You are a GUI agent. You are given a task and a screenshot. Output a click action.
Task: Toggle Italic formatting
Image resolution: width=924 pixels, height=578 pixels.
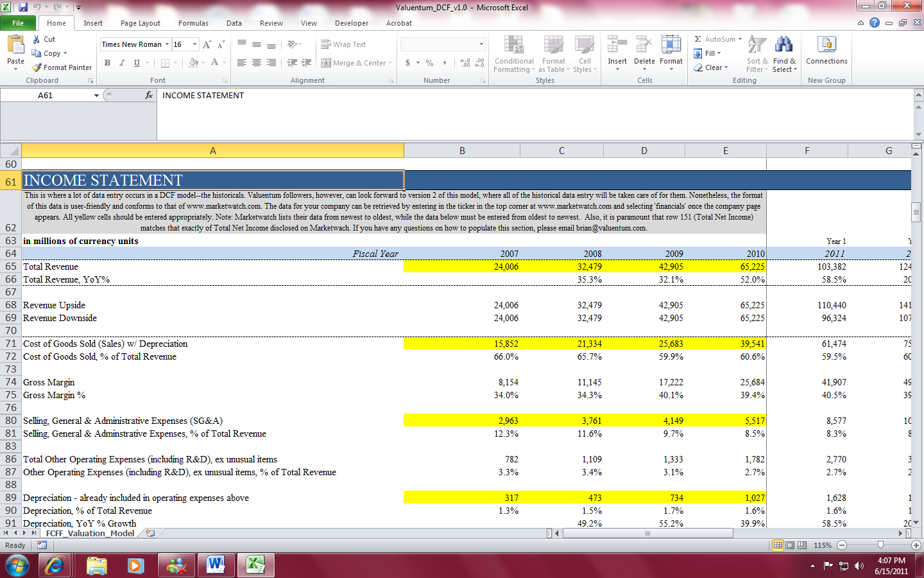coord(122,63)
